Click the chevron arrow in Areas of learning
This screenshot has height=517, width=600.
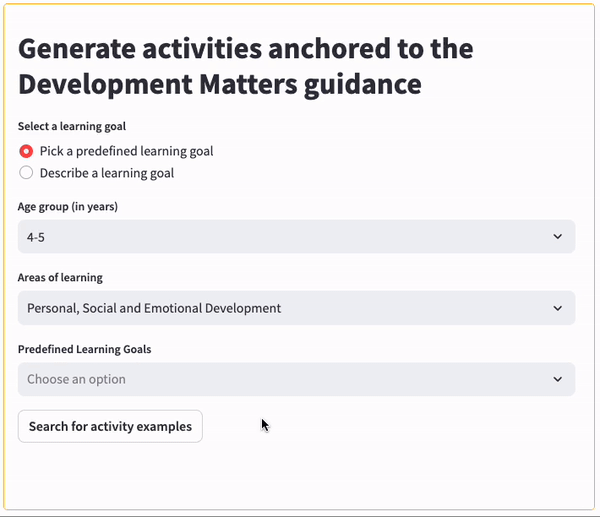(x=557, y=308)
